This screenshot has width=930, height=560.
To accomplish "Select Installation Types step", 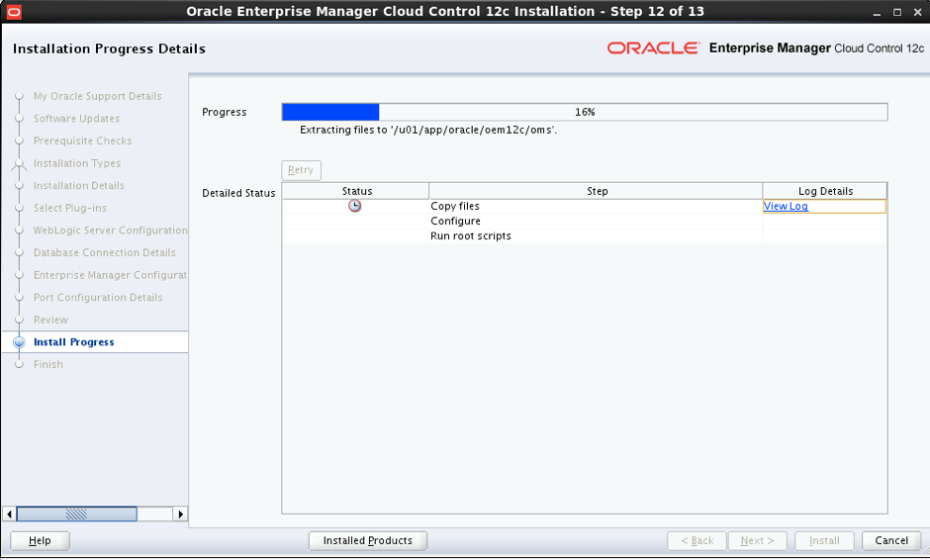I will coord(77,163).
